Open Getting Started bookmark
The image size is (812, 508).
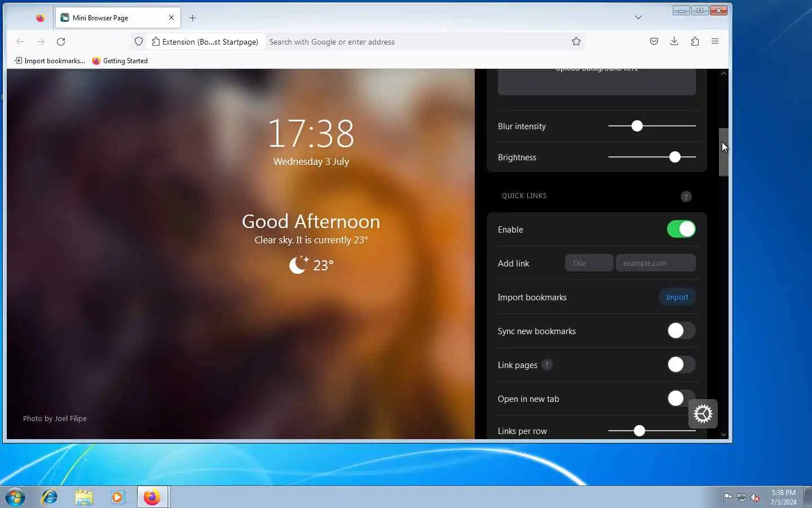120,61
